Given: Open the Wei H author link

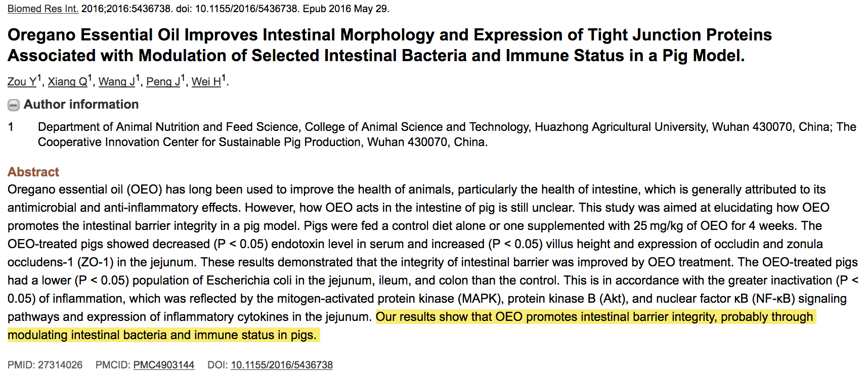Looking at the screenshot, I should pyautogui.click(x=206, y=82).
